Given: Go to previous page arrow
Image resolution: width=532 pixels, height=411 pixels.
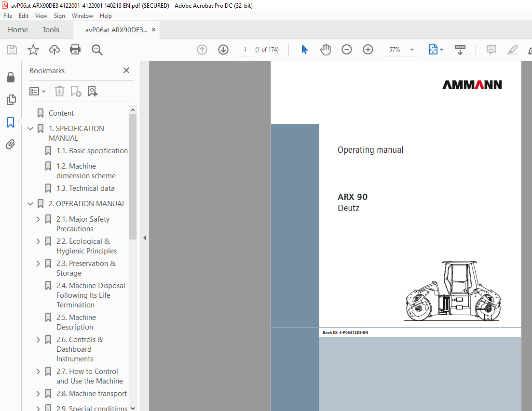Looking at the screenshot, I should point(202,50).
